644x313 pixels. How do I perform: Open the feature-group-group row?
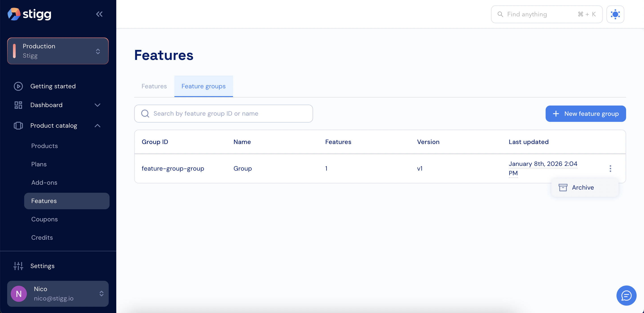[x=173, y=169]
